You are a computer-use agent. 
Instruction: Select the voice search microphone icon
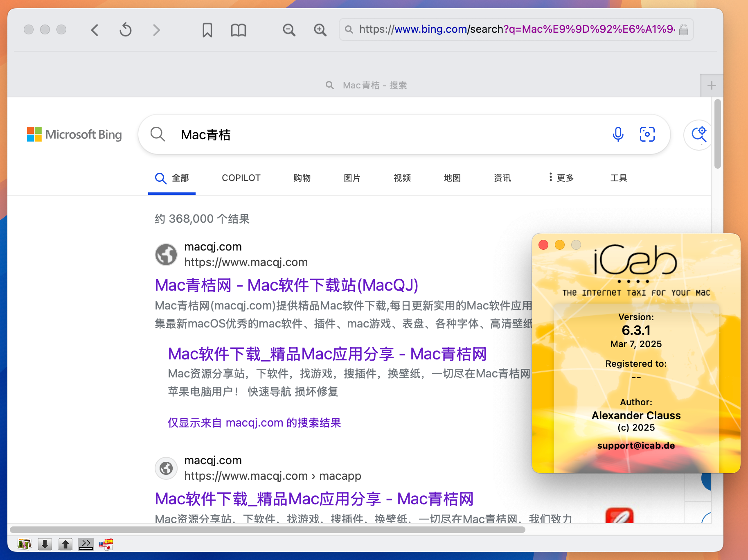pyautogui.click(x=618, y=134)
